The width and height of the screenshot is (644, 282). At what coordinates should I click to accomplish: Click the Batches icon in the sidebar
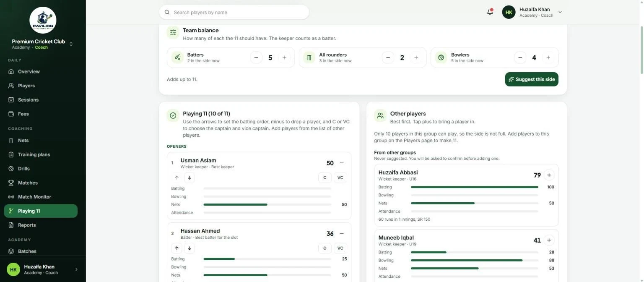(x=11, y=251)
